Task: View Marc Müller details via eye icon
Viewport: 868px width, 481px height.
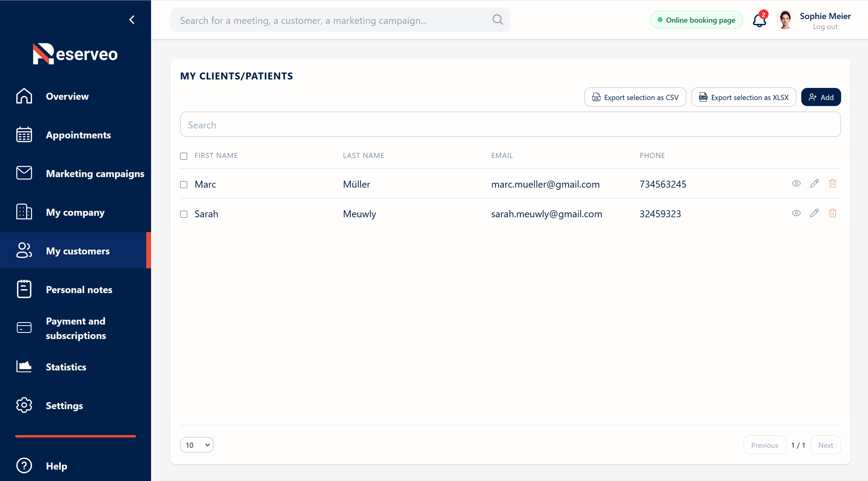Action: click(x=796, y=184)
